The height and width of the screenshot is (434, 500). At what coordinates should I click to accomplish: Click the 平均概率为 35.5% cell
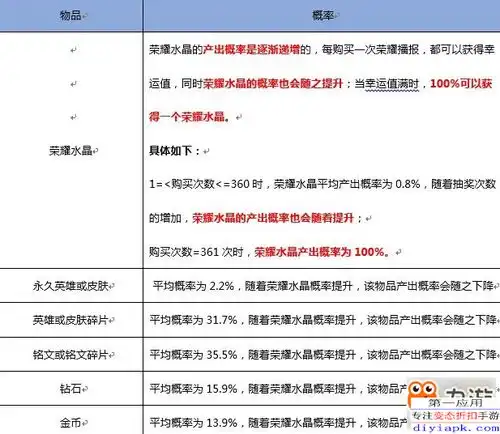[322, 355]
